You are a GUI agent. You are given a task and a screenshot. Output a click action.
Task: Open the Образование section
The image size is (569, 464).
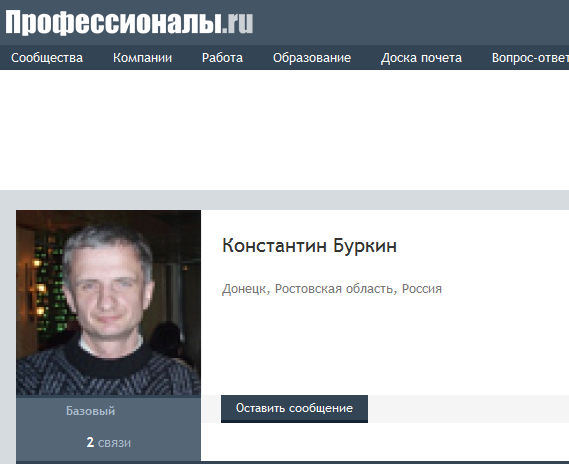312,58
